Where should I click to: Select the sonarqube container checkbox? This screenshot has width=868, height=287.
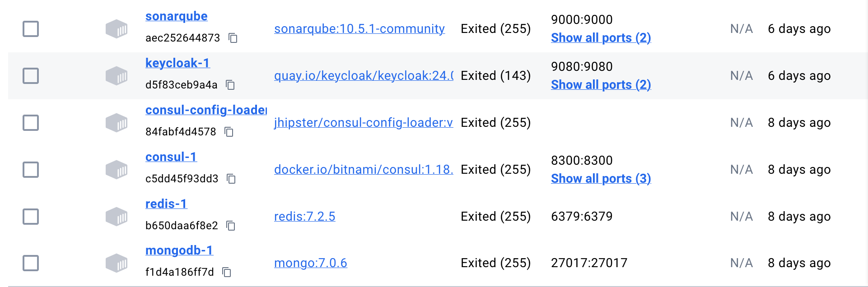coord(31,29)
